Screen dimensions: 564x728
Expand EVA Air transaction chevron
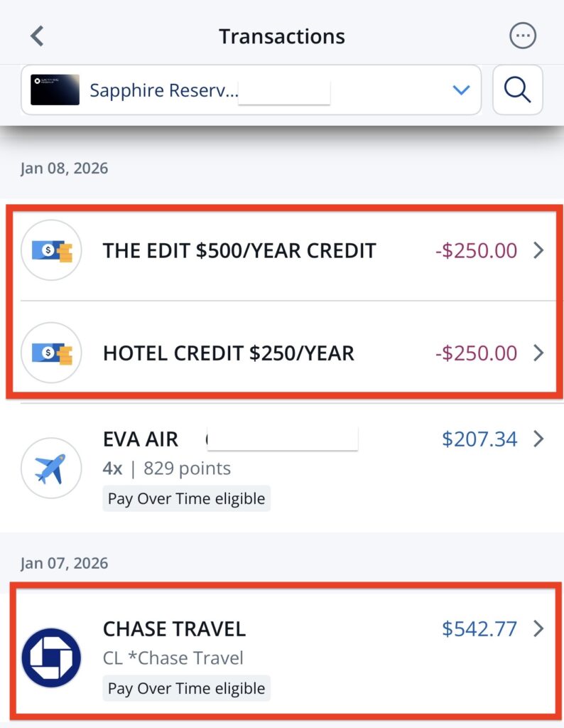(x=538, y=439)
